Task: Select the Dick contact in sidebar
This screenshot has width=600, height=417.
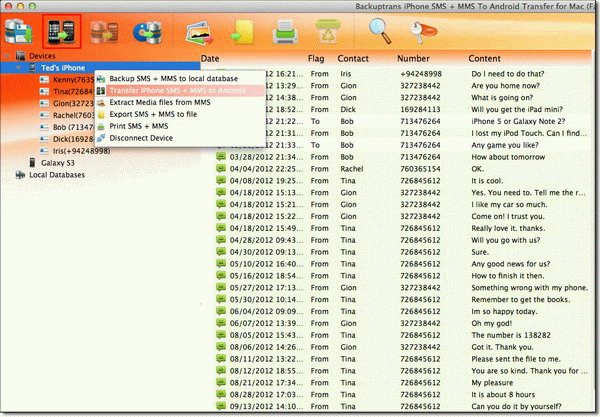Action: tap(73, 139)
